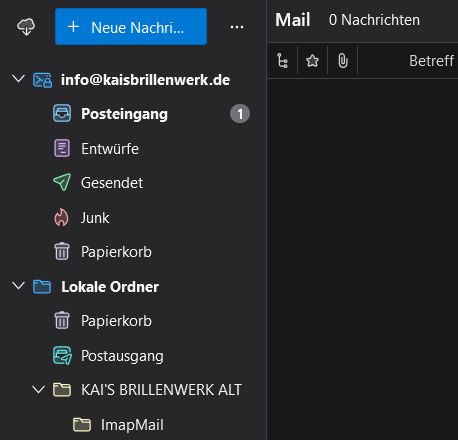Click the unread count badge on Posteingang

(240, 114)
